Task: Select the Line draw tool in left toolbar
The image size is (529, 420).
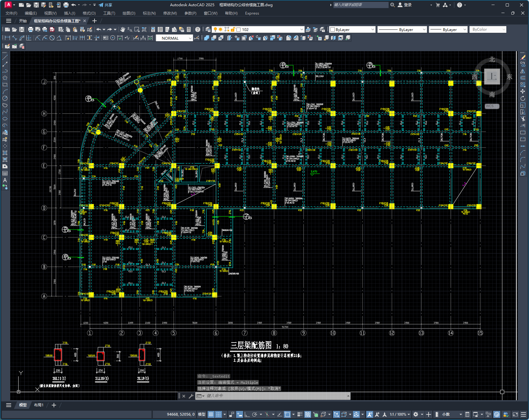Action: pyautogui.click(x=5, y=57)
